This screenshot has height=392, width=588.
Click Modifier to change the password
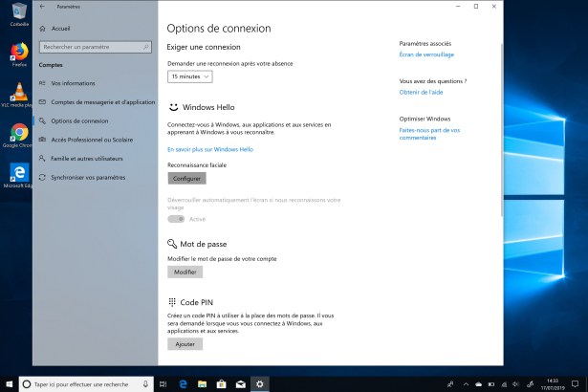[x=185, y=272]
